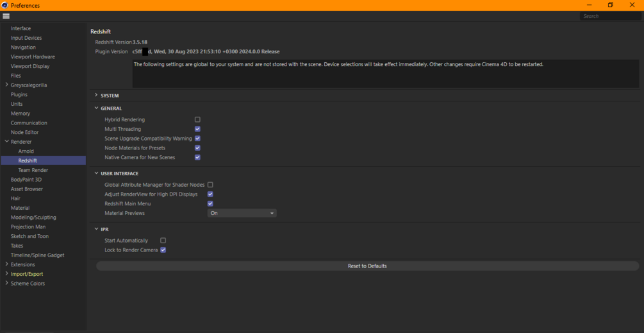Click the Redshift Version 3.5.18 text
644x333 pixels.
pos(121,42)
